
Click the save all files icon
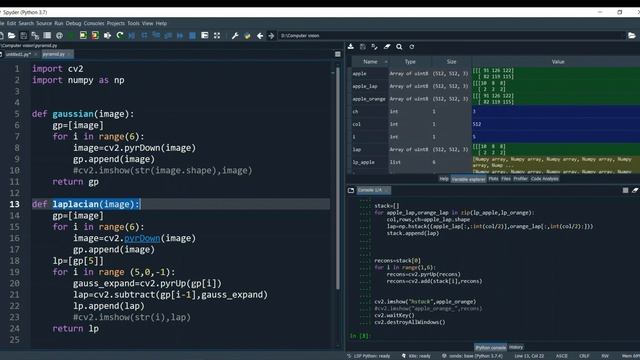pos(35,36)
